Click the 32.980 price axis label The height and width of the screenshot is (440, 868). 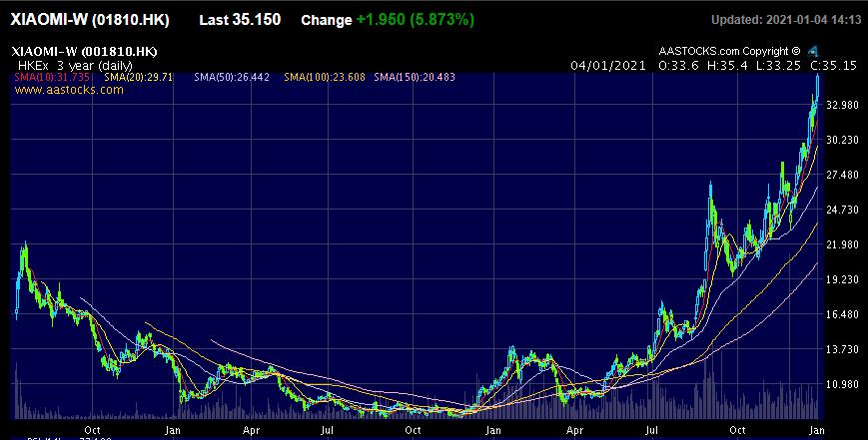click(x=841, y=105)
